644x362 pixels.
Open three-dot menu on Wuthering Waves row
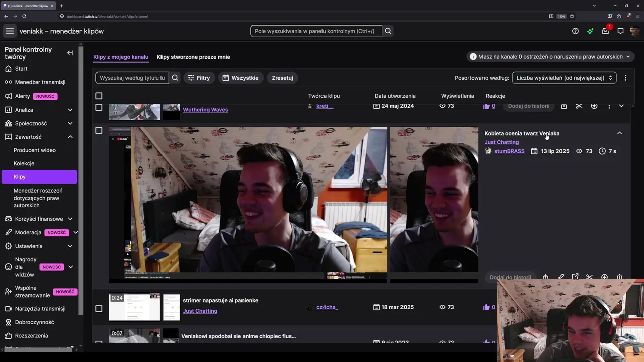[609, 106]
